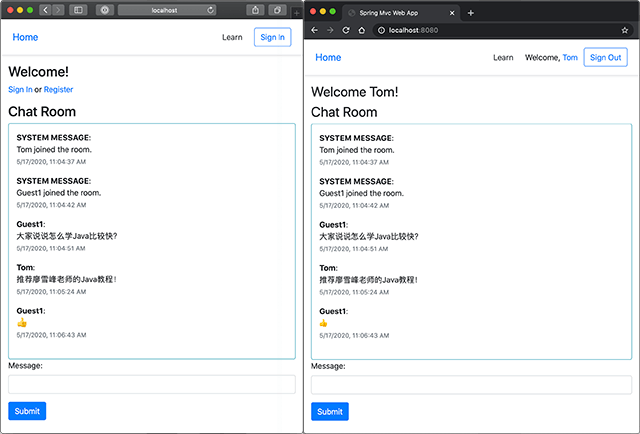
Task: Reload the page in Safari's address bar
Action: tap(209, 9)
